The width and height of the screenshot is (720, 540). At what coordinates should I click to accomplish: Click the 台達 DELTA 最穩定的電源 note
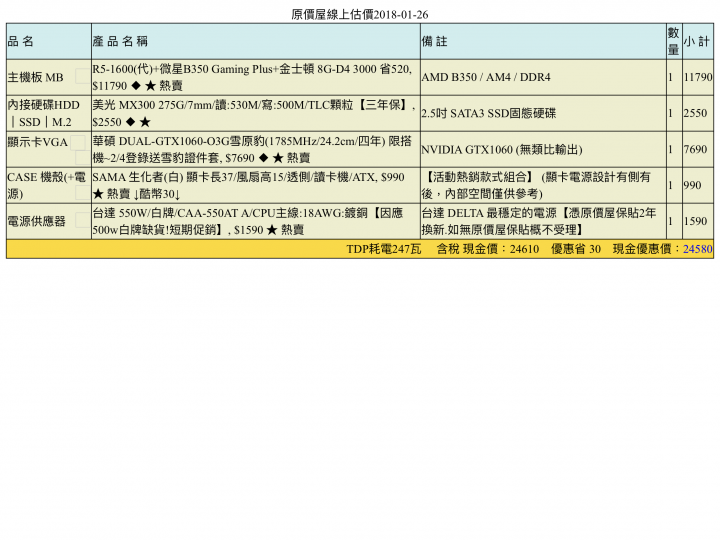(x=543, y=221)
